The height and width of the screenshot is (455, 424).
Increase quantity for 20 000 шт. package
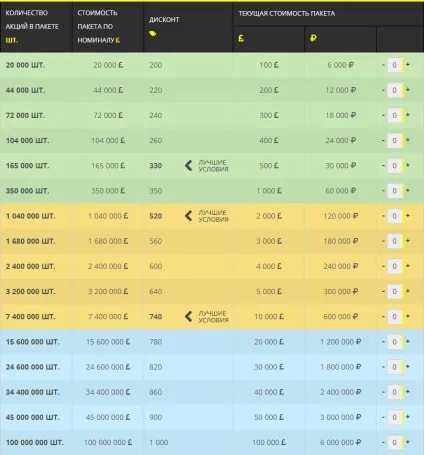(x=408, y=65)
